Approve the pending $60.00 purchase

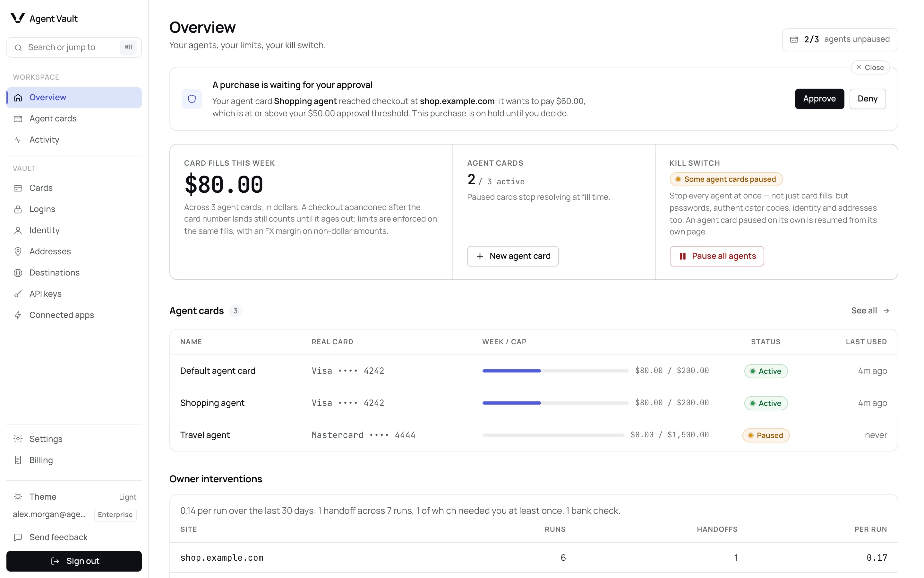pos(819,99)
